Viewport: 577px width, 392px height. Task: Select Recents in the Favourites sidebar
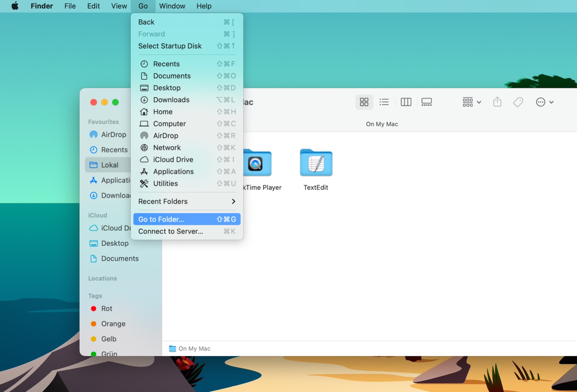coord(114,150)
